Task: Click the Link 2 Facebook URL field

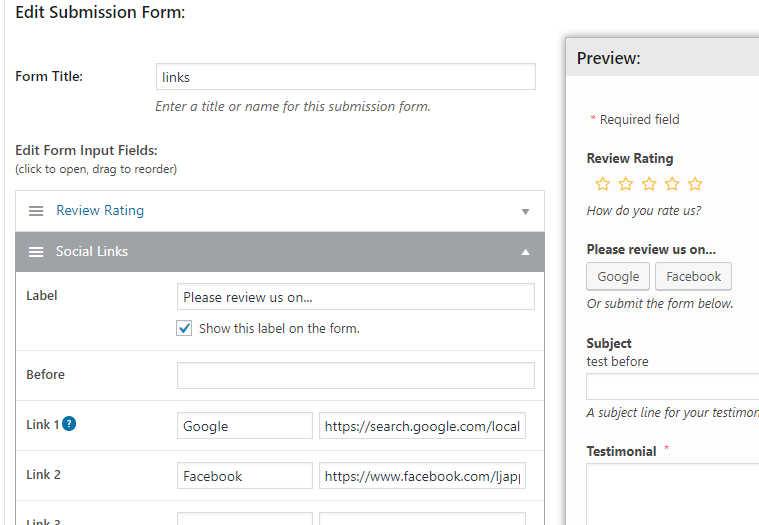Action: pos(422,476)
